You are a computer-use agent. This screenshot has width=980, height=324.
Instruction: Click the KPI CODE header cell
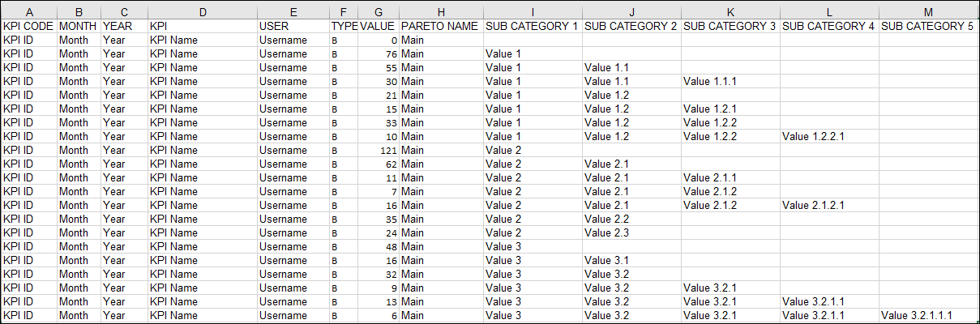click(x=29, y=26)
